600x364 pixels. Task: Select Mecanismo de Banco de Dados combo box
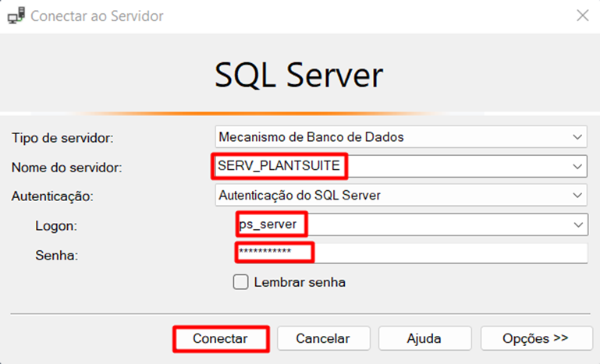click(x=400, y=137)
